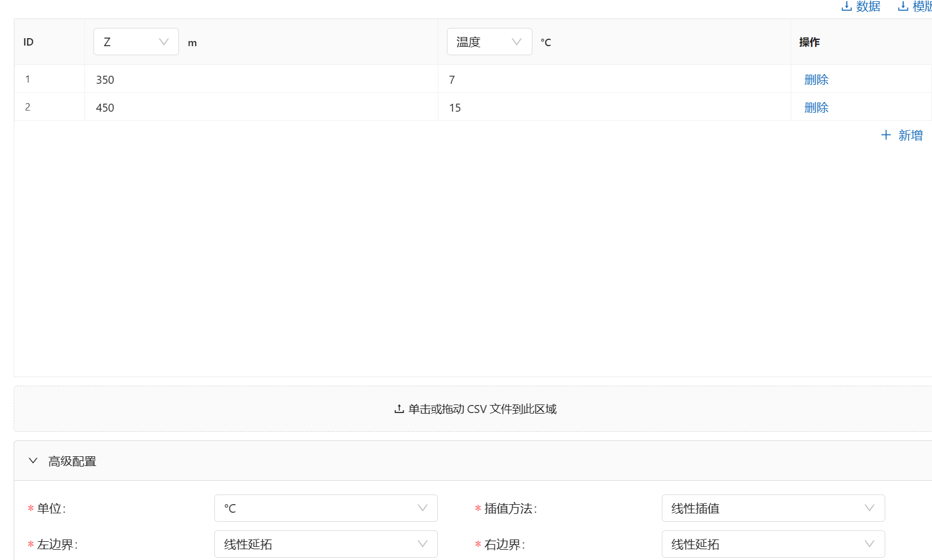Delete row 1 with 删除
Screen dimensions: 932x560
816,80
